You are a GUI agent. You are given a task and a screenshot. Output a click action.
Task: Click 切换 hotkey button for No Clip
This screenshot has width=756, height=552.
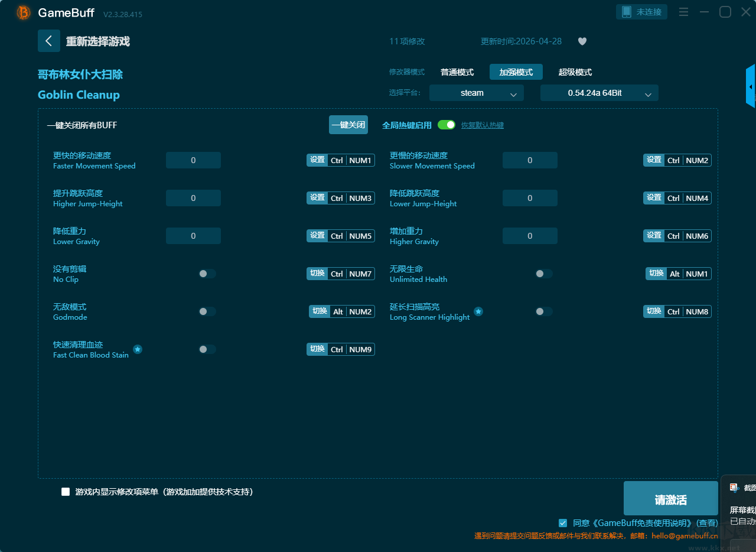[x=317, y=274]
